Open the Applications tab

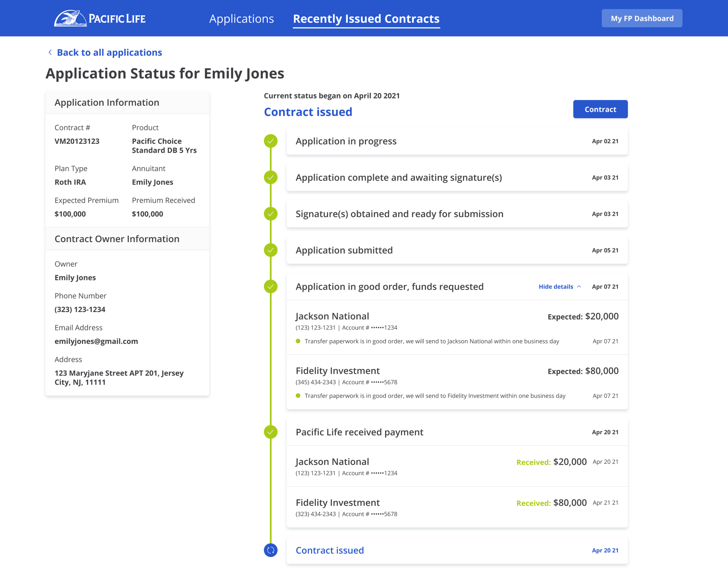pos(241,19)
